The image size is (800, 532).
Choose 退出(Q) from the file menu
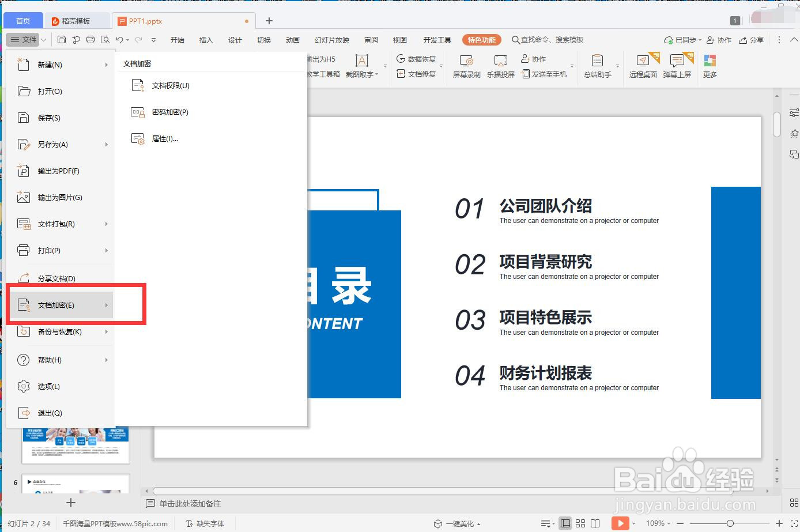coord(61,413)
